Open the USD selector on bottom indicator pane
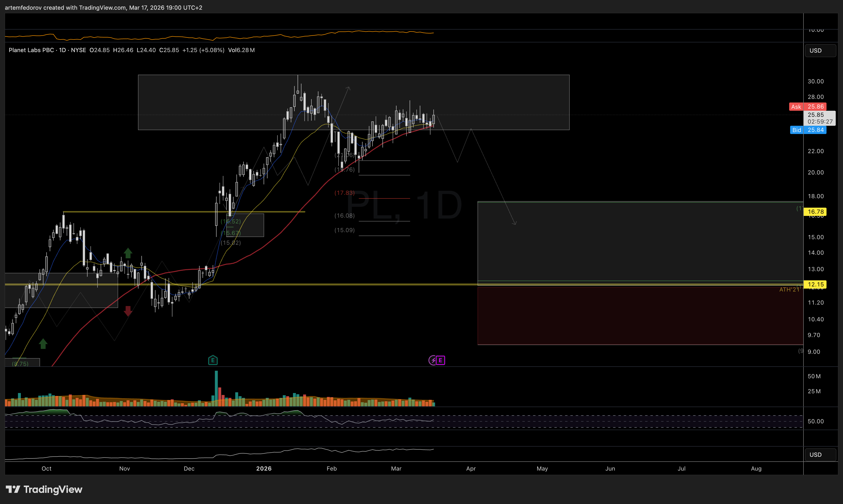This screenshot has width=843, height=504. (x=820, y=455)
